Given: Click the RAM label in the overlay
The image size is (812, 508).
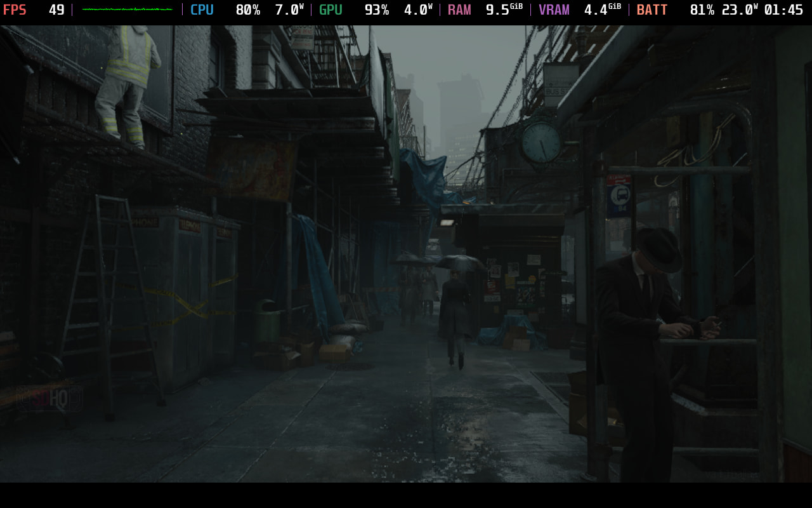Looking at the screenshot, I should click(459, 10).
